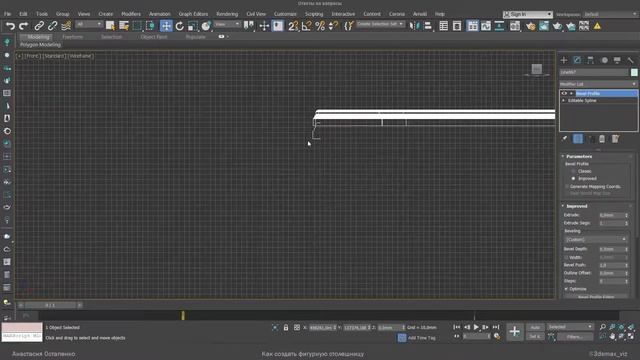Screen dimensions: 640x360
Task: Click the Align tool icon
Action: 428,26
